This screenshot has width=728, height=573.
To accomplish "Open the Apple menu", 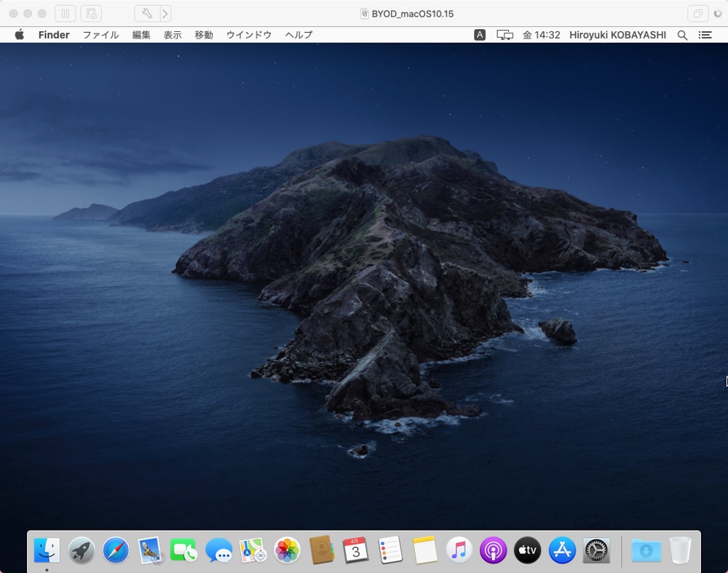I will 20,34.
